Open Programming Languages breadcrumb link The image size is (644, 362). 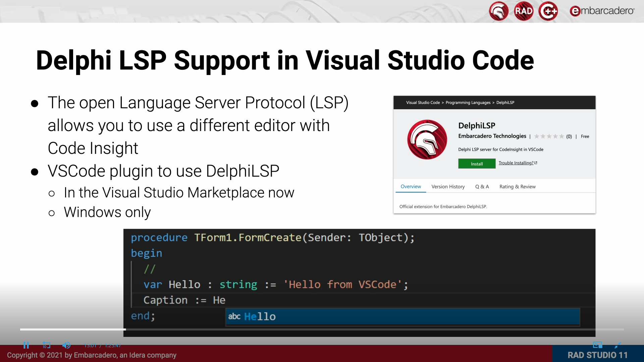(468, 103)
